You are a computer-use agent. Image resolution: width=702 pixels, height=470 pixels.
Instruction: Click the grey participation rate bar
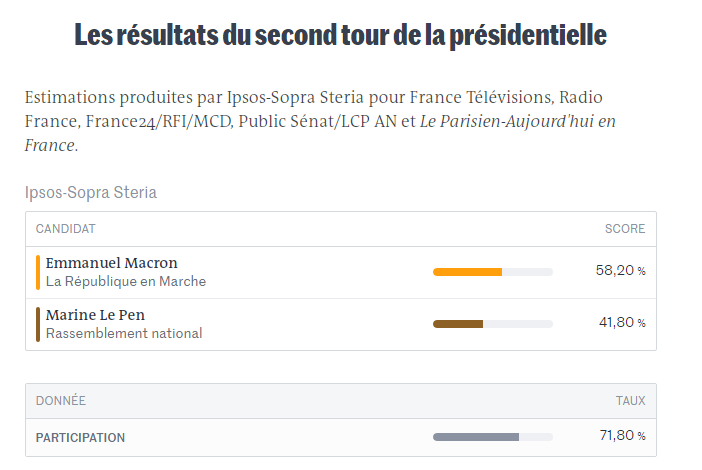click(x=476, y=437)
